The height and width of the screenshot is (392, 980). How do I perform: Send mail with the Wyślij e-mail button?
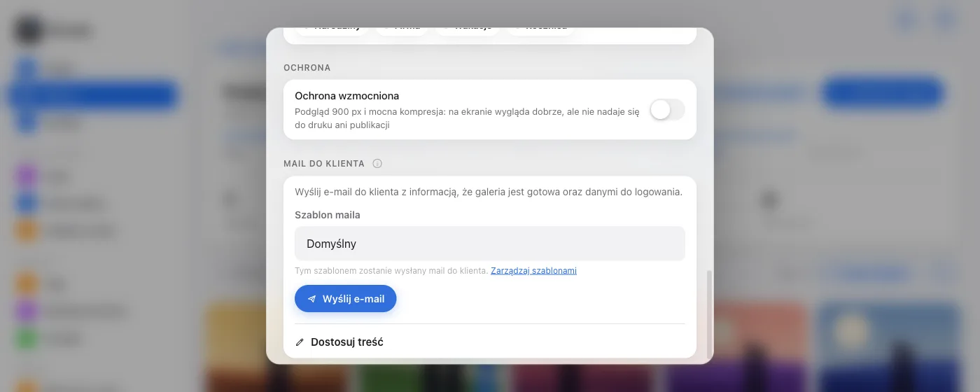tap(346, 298)
